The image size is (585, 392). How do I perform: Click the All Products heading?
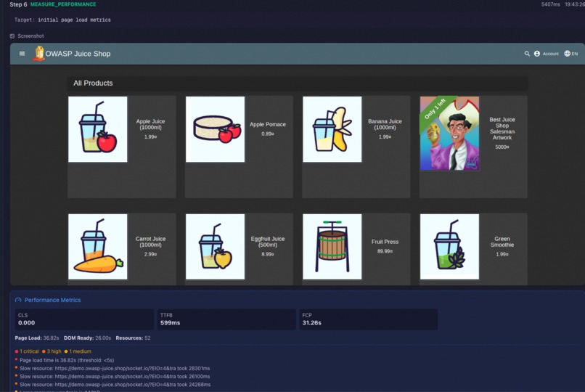pyautogui.click(x=93, y=83)
